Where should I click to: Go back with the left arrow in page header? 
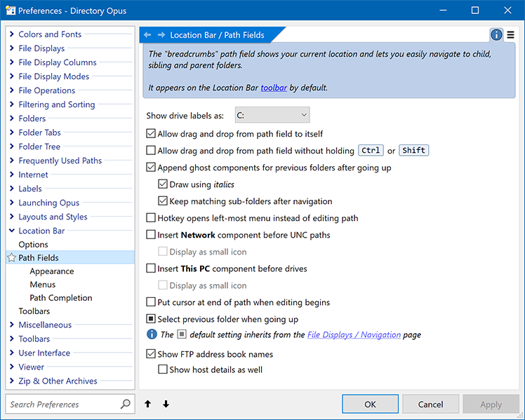pyautogui.click(x=147, y=35)
